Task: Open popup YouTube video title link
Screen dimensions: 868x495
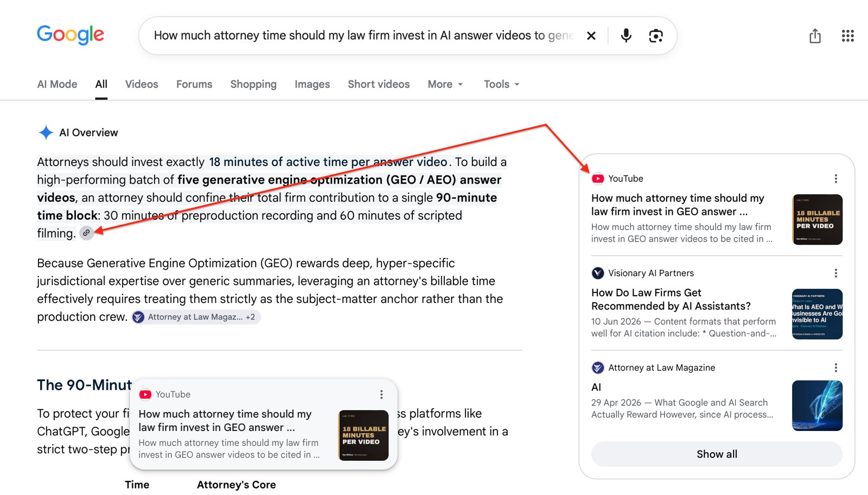Action: [225, 421]
